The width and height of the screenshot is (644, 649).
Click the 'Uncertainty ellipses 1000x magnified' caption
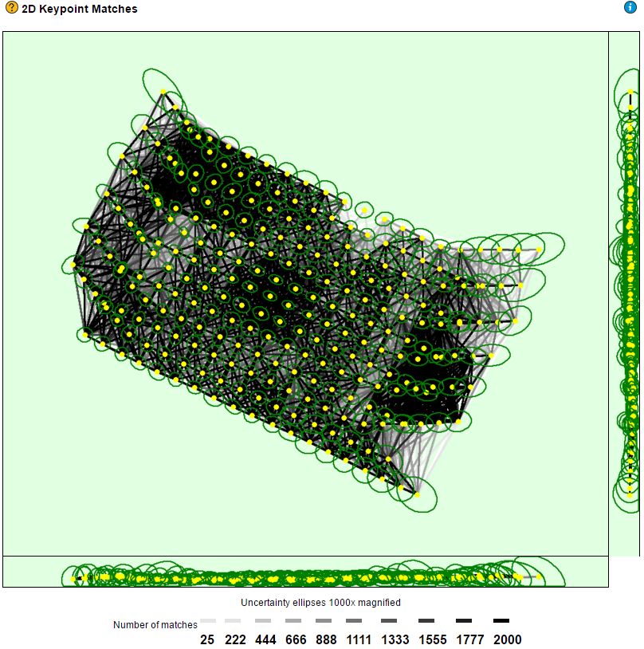tap(320, 602)
